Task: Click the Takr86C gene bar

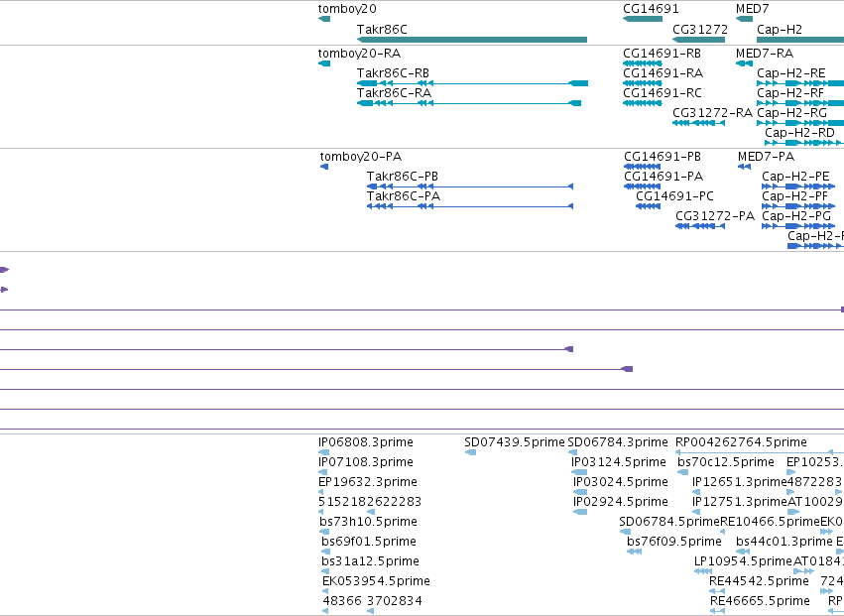Action: (471, 40)
